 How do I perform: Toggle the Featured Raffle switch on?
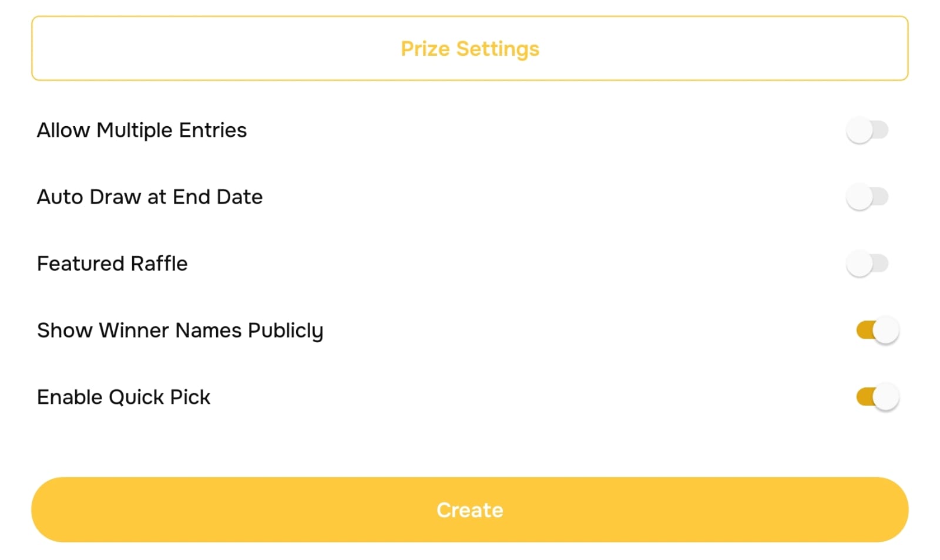pyautogui.click(x=867, y=264)
